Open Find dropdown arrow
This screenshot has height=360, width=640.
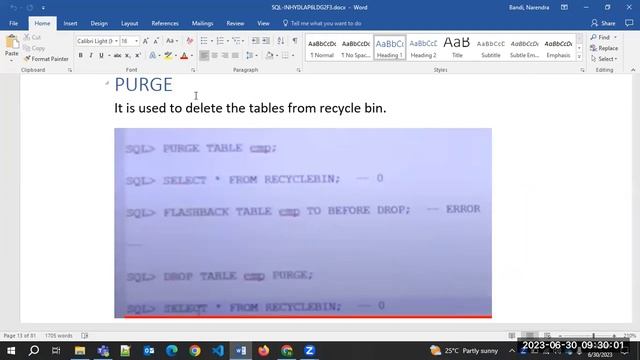[616, 37]
